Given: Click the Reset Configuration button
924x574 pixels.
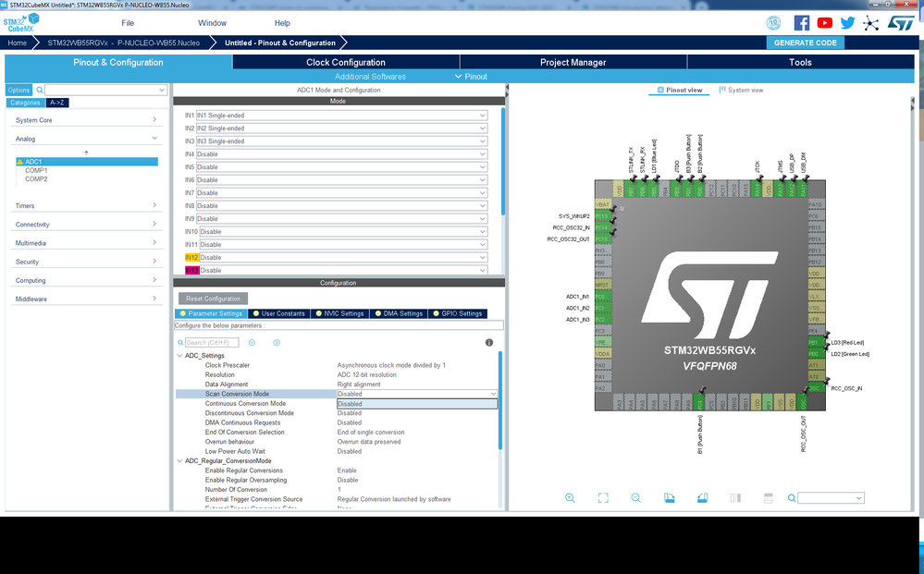Looking at the screenshot, I should tap(214, 299).
